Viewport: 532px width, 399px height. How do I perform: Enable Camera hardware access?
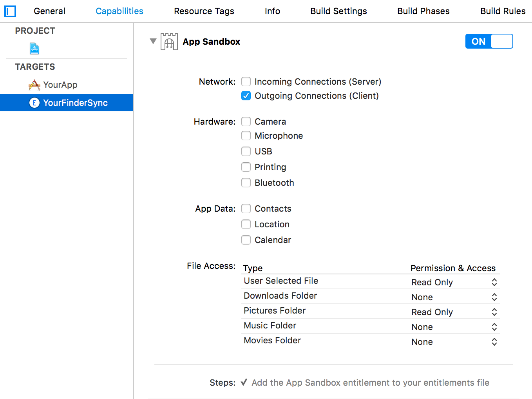(246, 122)
